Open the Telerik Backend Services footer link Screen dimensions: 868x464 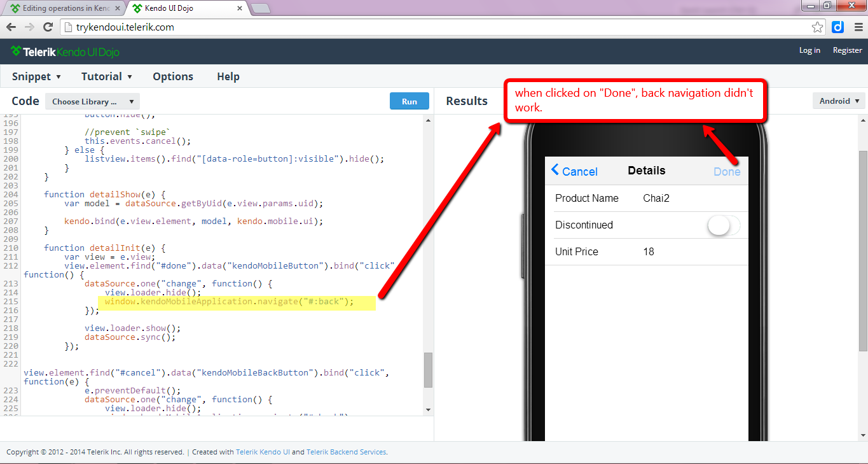[347, 452]
